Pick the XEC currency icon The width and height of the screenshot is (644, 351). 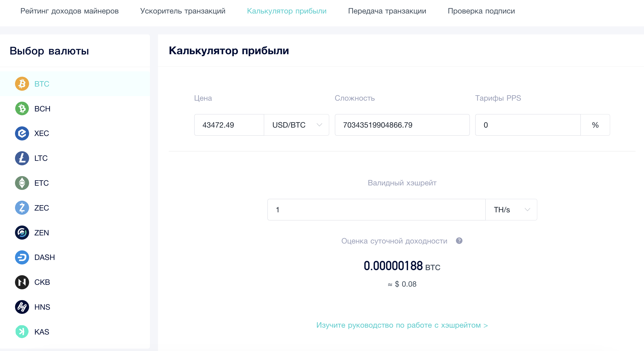click(x=22, y=133)
